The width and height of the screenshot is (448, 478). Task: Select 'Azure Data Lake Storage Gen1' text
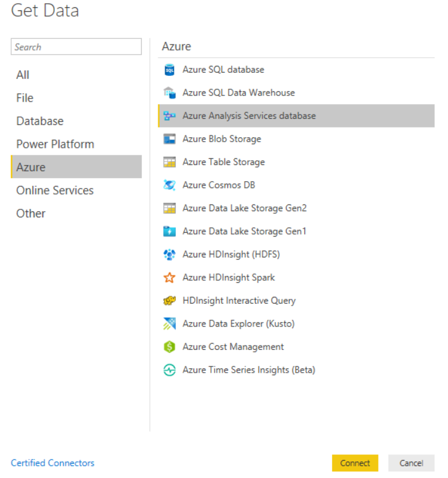(244, 232)
